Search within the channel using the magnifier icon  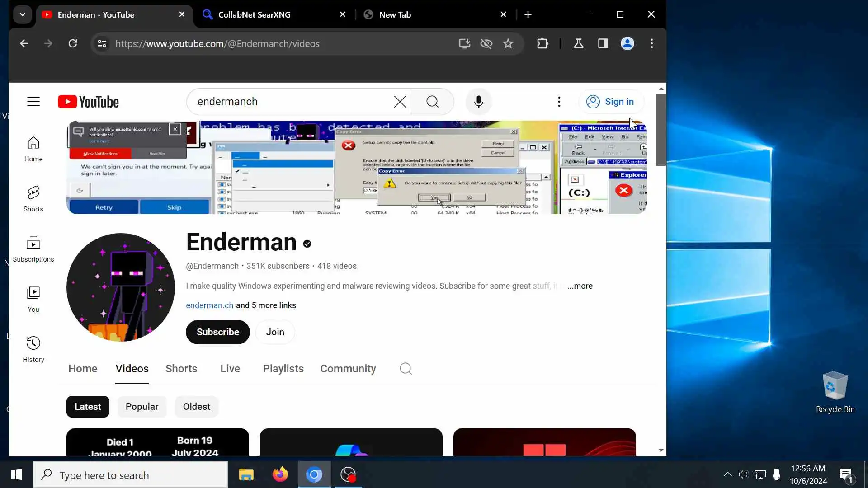click(x=406, y=369)
